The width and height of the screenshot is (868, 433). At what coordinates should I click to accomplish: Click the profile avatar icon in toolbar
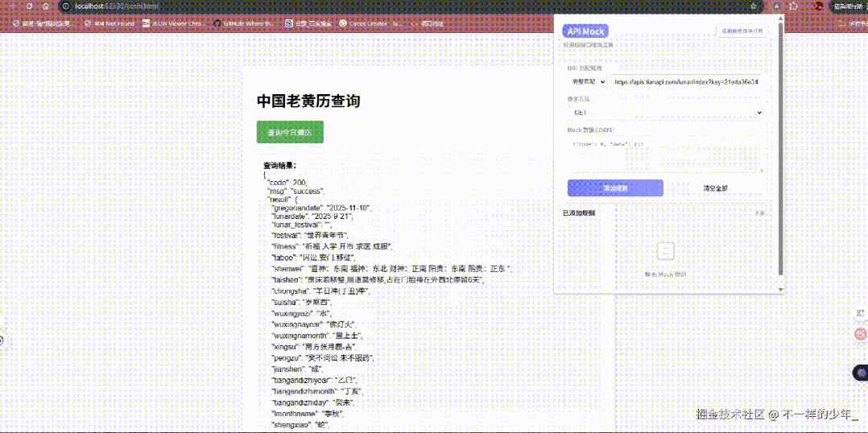[x=819, y=6]
